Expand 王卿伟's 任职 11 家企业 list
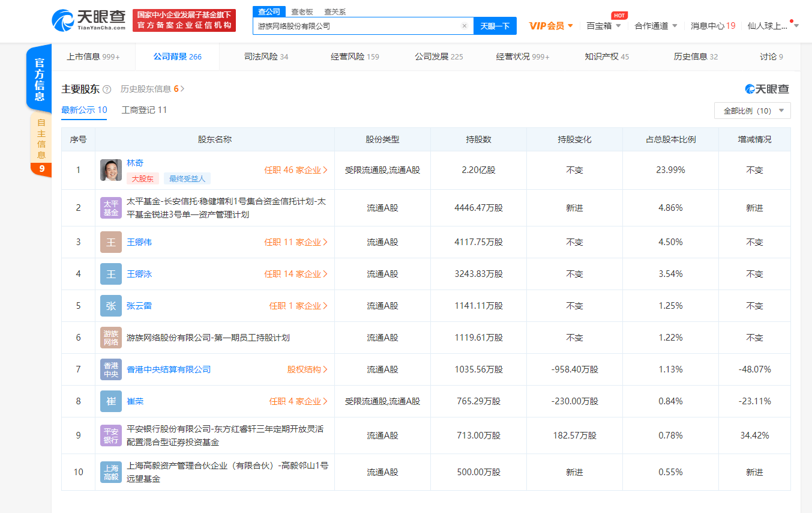Screen dimensions: 812x513 coord(296,242)
